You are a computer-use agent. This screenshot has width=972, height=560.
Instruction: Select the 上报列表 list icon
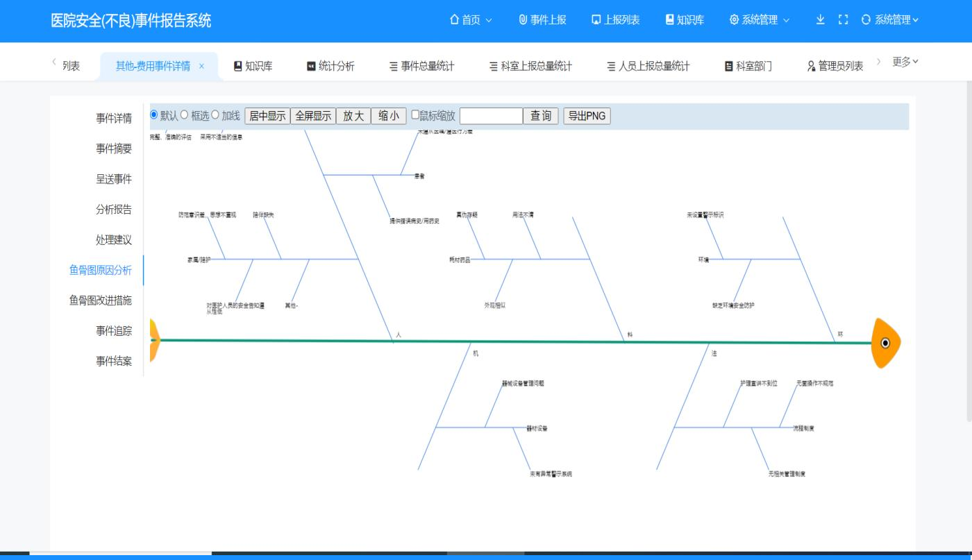[594, 20]
